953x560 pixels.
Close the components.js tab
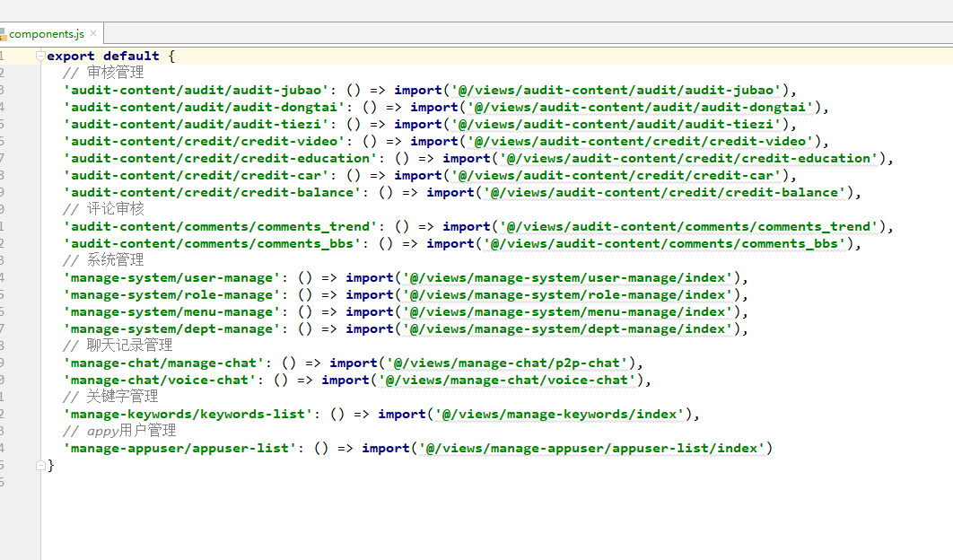click(93, 33)
